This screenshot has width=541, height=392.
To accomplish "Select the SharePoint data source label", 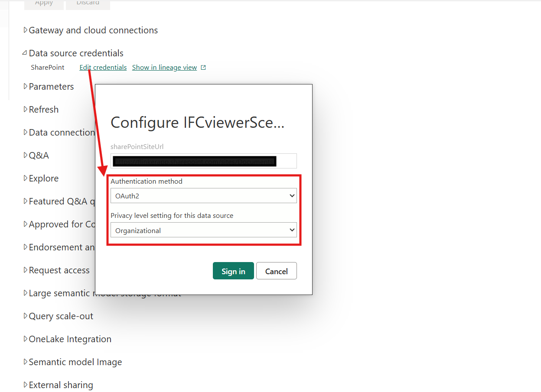I will tap(48, 68).
